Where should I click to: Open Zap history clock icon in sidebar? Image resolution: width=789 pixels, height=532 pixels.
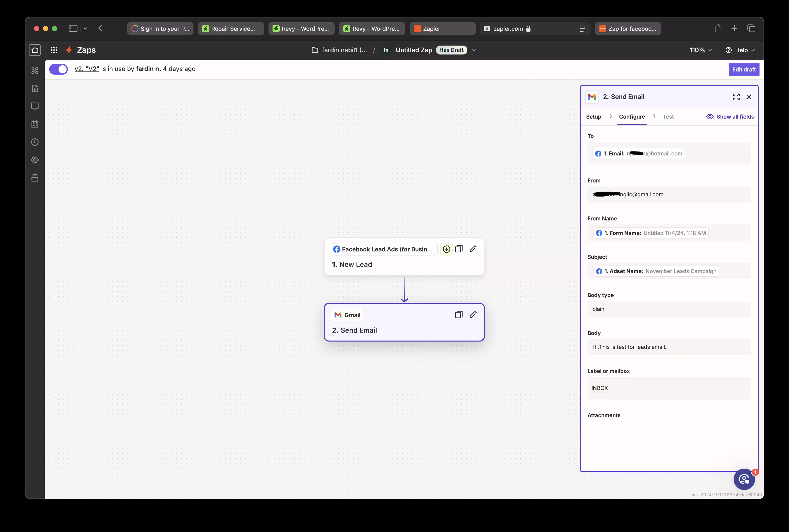(35, 142)
